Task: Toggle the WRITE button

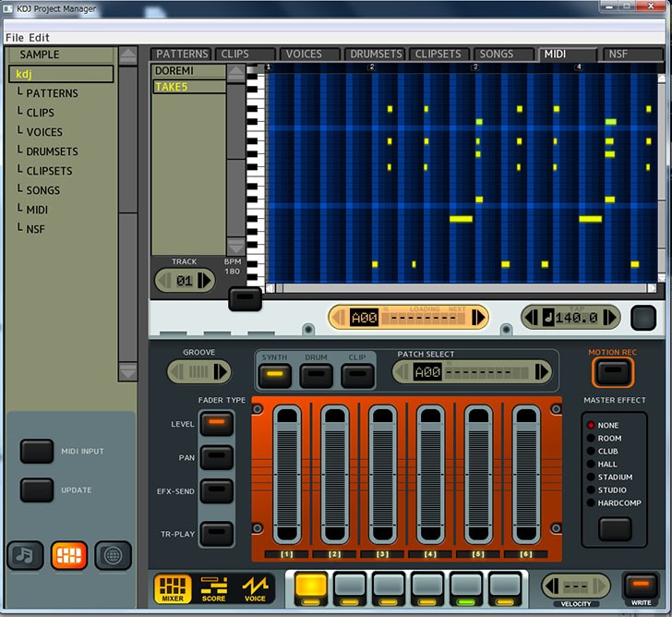Action: click(x=641, y=587)
